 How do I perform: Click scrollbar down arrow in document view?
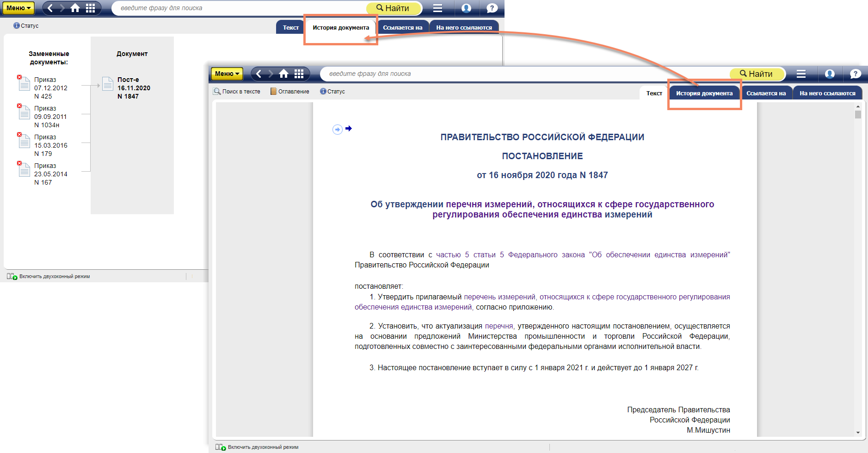coord(858,433)
